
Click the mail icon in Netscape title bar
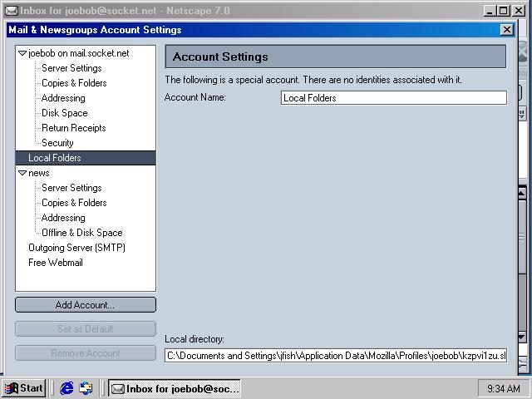(12, 11)
